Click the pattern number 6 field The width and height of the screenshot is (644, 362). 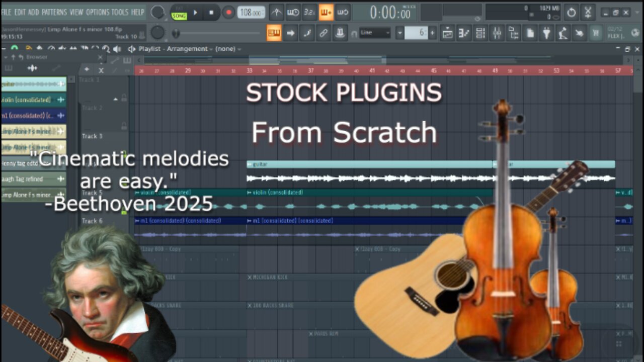[417, 33]
